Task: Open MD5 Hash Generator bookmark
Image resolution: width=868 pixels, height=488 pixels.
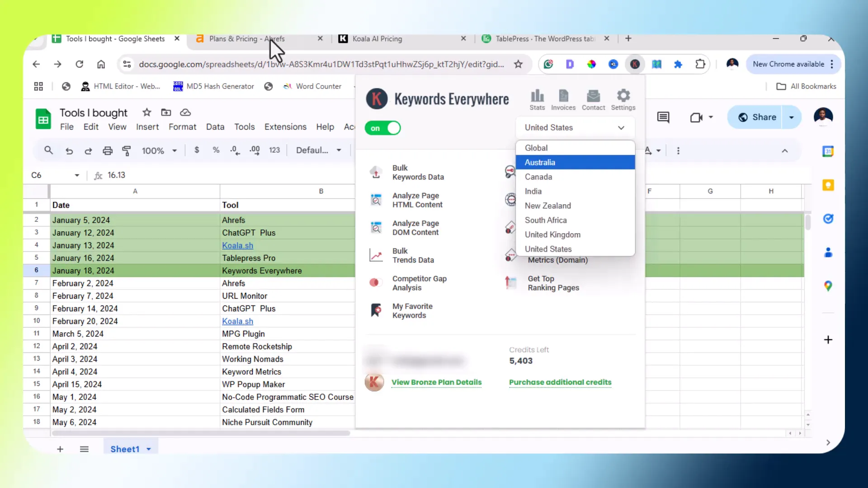Action: [x=213, y=86]
